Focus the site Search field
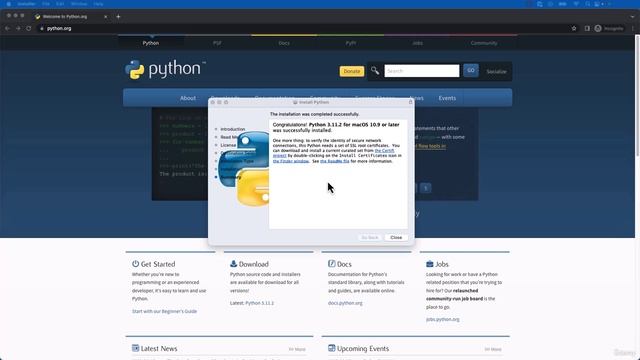 coord(422,71)
